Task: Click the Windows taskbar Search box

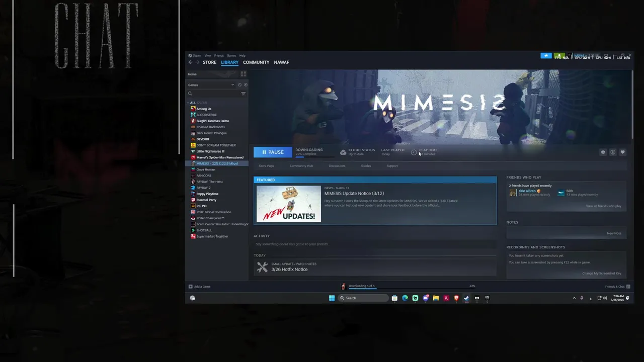Action: 362,298
